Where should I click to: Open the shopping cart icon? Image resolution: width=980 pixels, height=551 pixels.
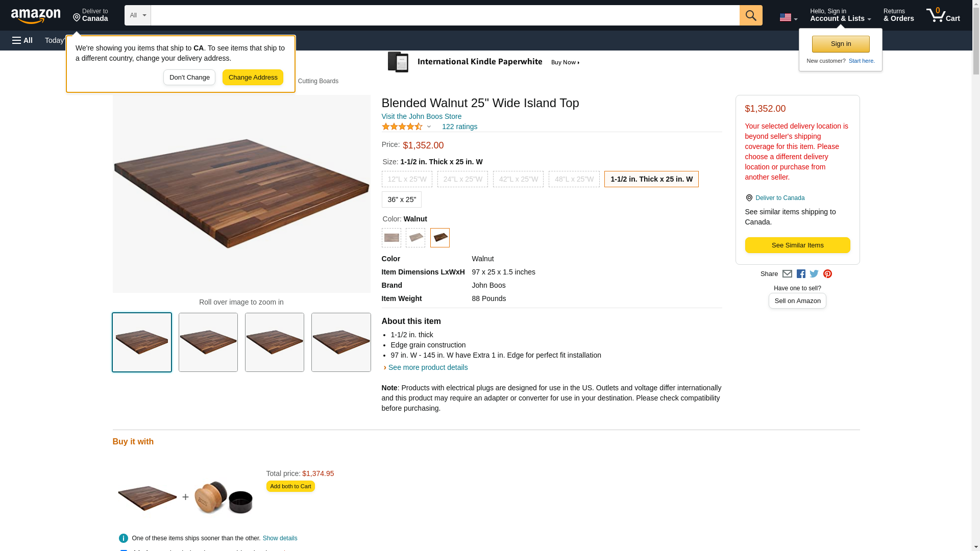pyautogui.click(x=943, y=15)
